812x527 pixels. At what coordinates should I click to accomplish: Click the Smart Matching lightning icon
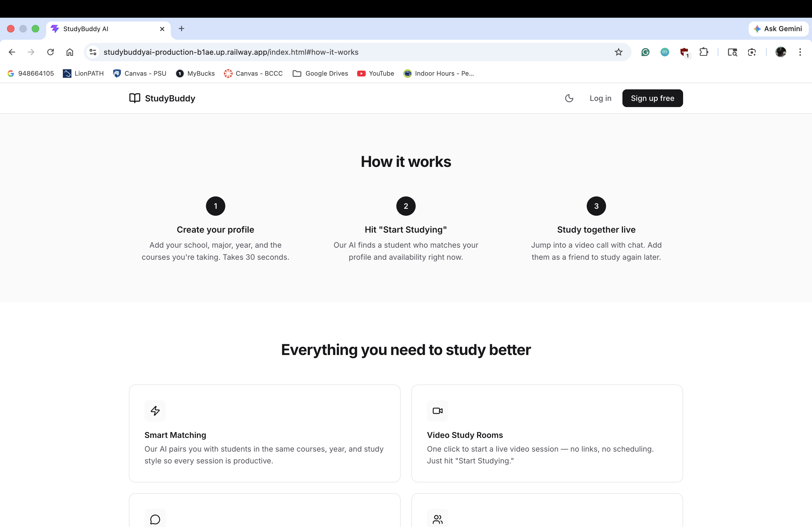pos(155,411)
